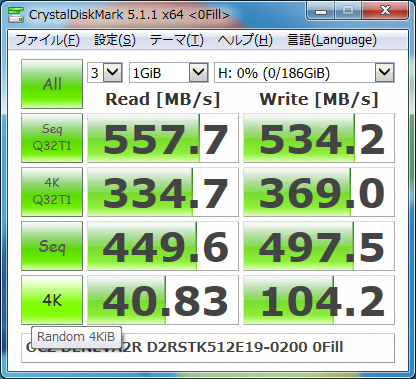This screenshot has height=379, width=416.
Task: Open the ヘルプ(H) menu
Action: (245, 40)
